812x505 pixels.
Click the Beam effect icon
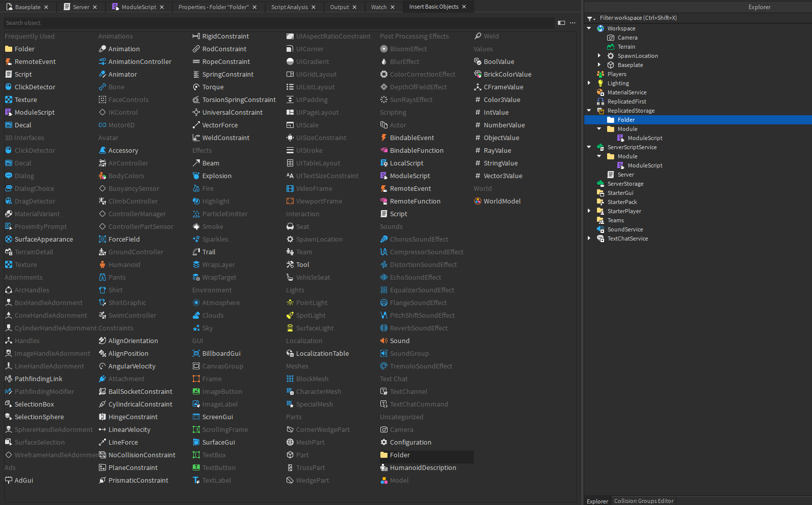(196, 163)
